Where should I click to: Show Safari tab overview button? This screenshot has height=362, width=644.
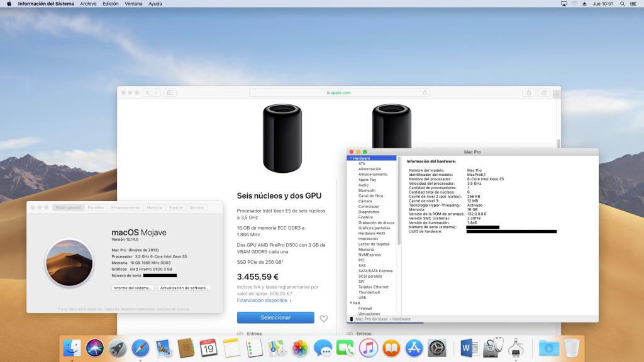point(544,93)
